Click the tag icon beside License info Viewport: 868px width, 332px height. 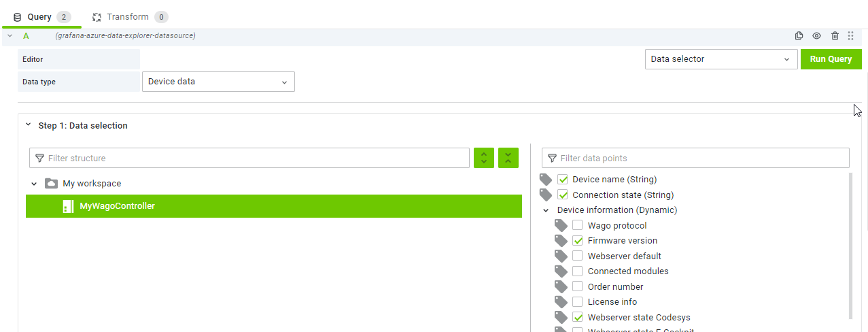point(561,301)
